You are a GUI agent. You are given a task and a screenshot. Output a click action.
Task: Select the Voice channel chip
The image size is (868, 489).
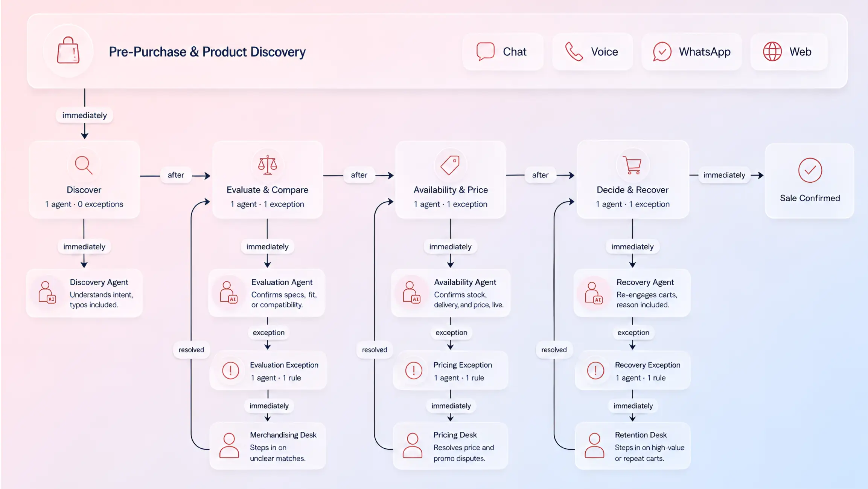tap(592, 52)
